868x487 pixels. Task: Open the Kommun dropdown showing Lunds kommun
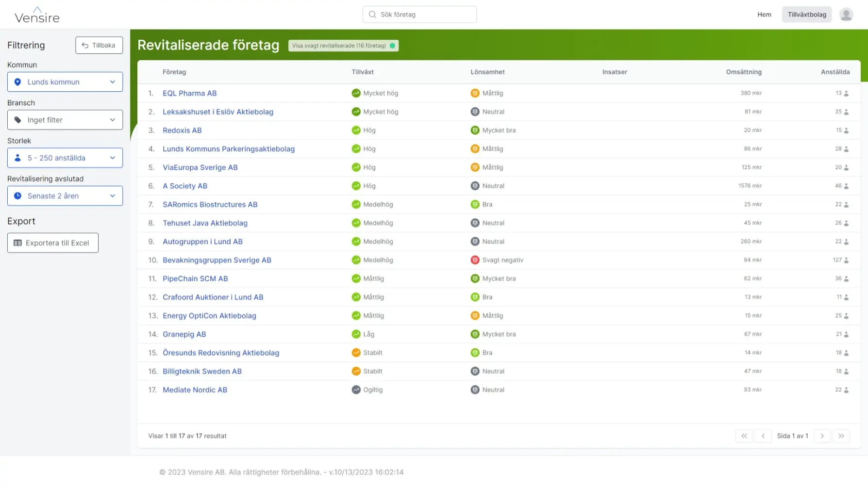[65, 82]
